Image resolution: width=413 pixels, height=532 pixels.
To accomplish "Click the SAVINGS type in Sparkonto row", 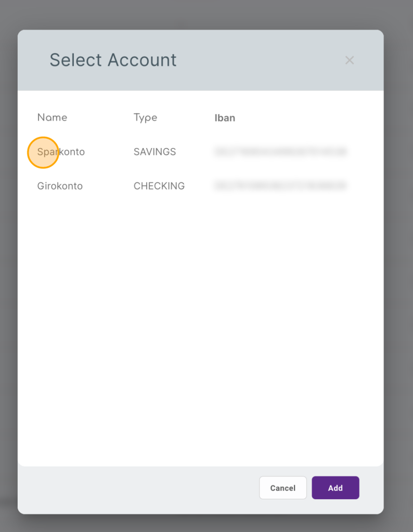I will tap(154, 152).
